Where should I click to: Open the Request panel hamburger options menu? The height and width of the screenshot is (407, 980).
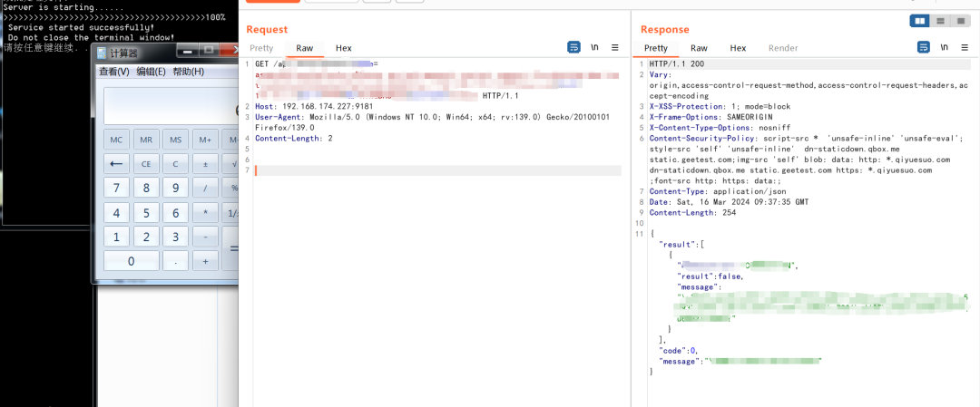pos(615,47)
